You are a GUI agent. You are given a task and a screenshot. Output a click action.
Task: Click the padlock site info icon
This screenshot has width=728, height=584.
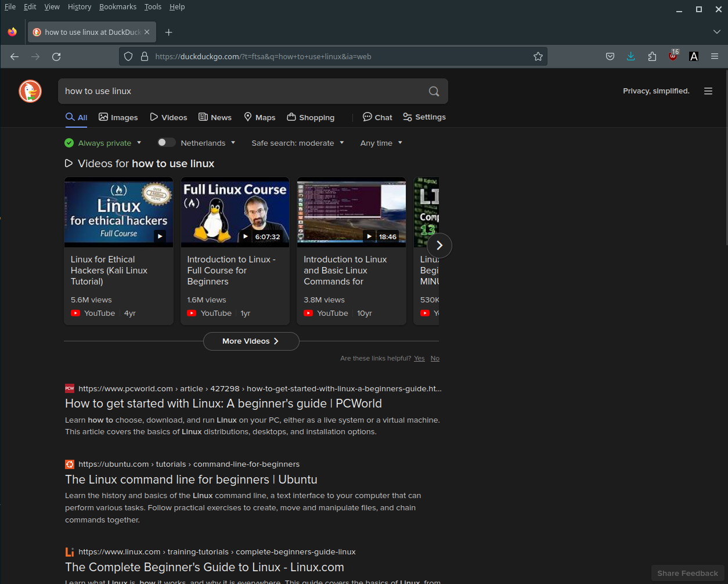click(x=144, y=56)
